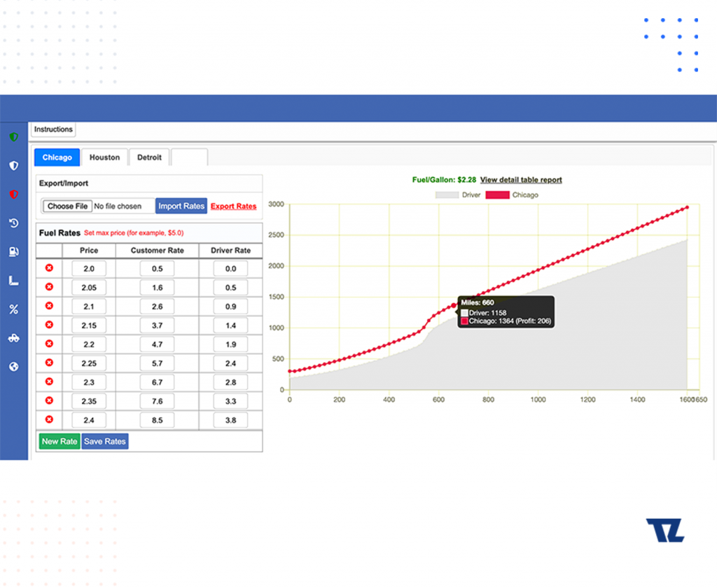Add a row with New Rate button
Screen dimensions: 717x588
60,442
